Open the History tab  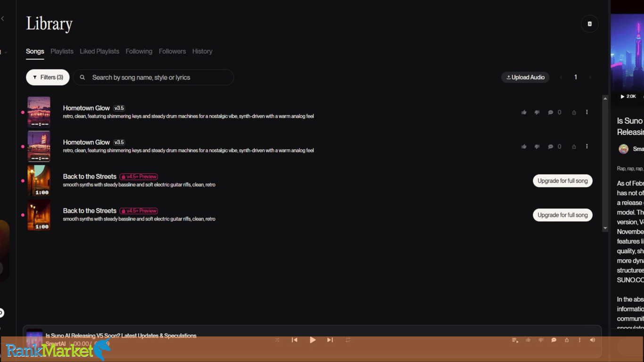click(x=202, y=51)
